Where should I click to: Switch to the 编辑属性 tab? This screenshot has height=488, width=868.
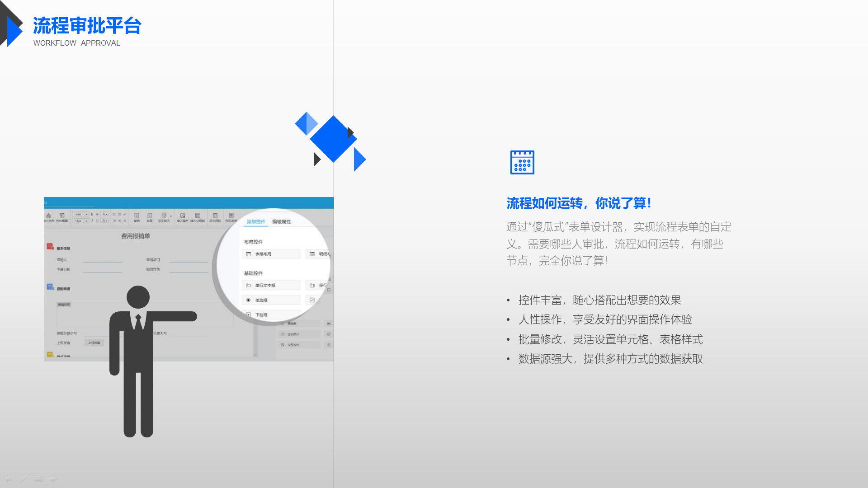pyautogui.click(x=281, y=221)
